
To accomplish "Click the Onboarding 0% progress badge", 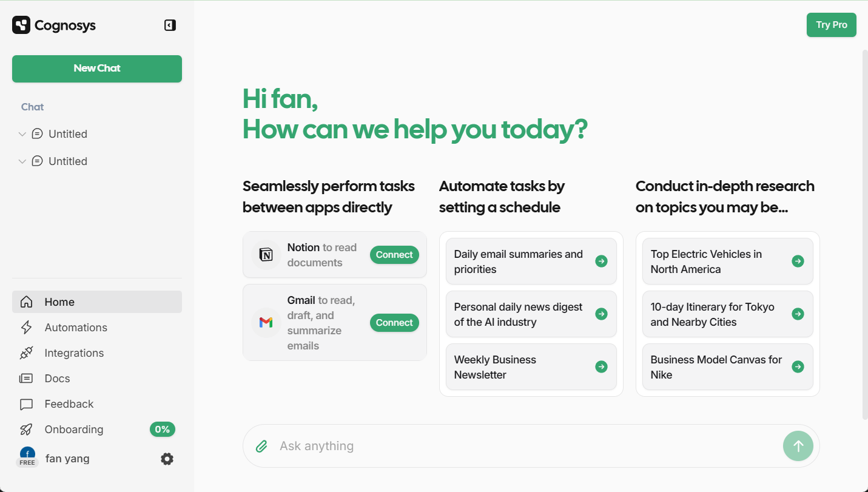I will coord(163,430).
